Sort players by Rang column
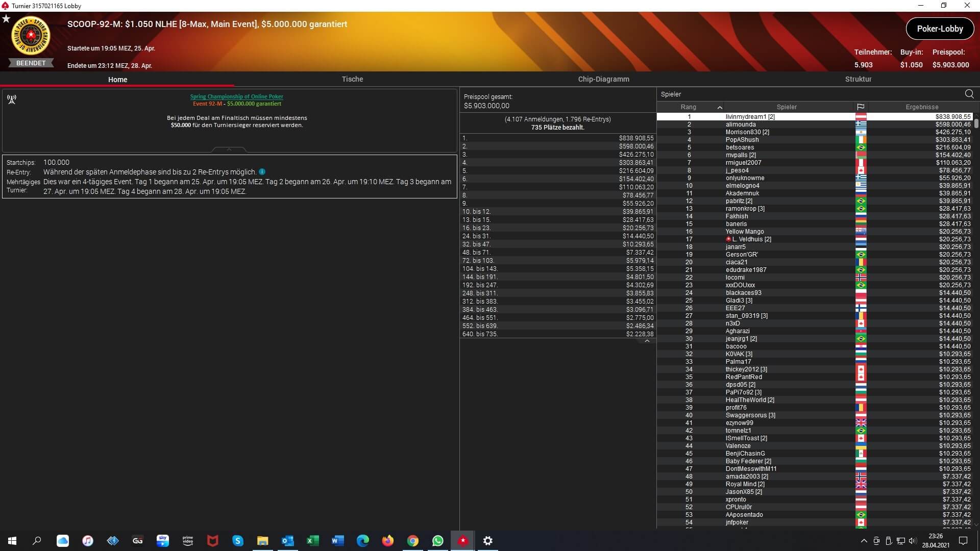This screenshot has width=980, height=551. 690,107
